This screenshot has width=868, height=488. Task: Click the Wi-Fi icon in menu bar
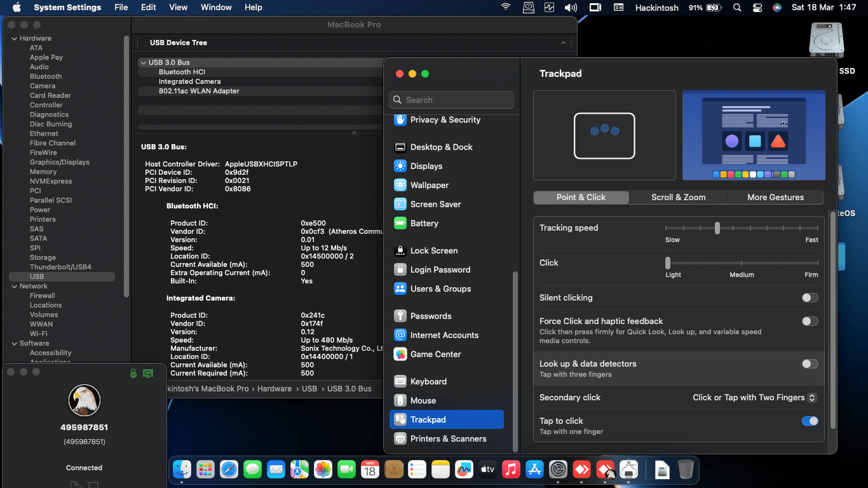[x=506, y=8]
